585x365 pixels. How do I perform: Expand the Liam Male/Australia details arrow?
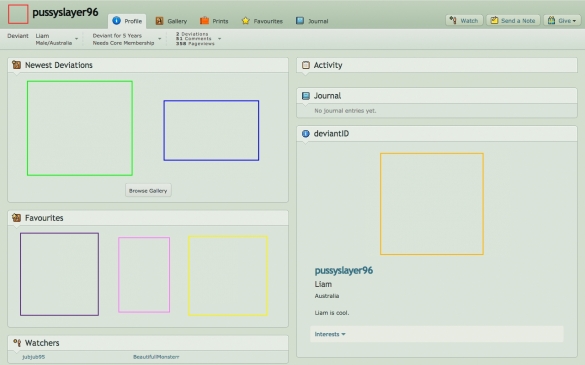(76, 39)
